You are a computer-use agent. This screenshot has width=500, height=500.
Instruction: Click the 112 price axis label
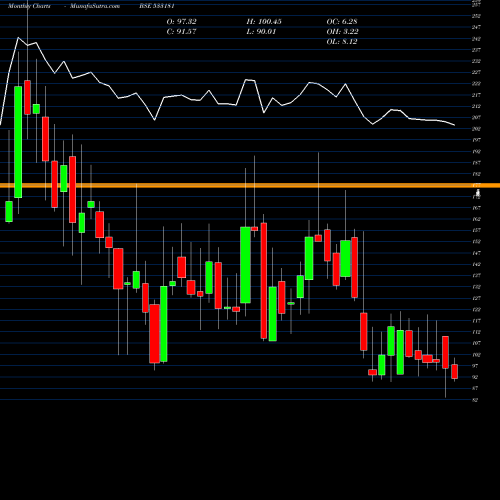[476, 332]
